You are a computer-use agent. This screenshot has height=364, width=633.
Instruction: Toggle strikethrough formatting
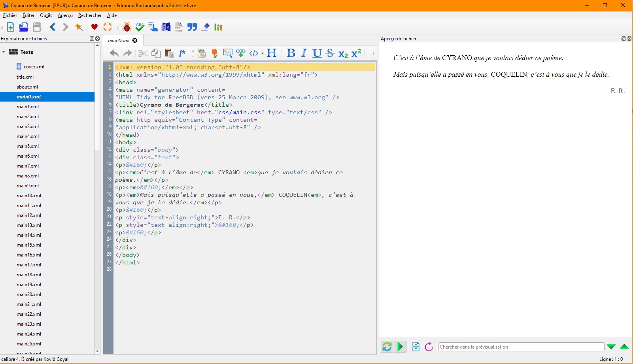point(330,53)
